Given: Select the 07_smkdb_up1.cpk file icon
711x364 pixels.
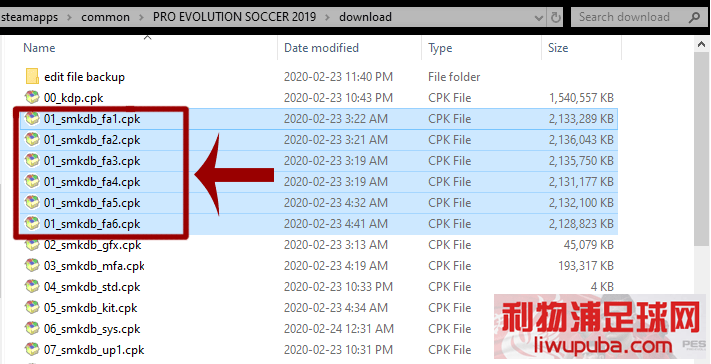Looking at the screenshot, I should click(32, 350).
